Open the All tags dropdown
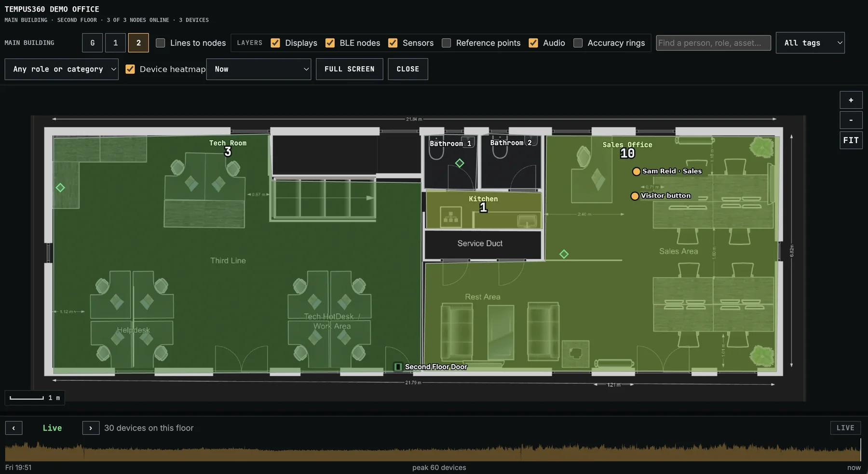The image size is (868, 474). click(x=810, y=43)
